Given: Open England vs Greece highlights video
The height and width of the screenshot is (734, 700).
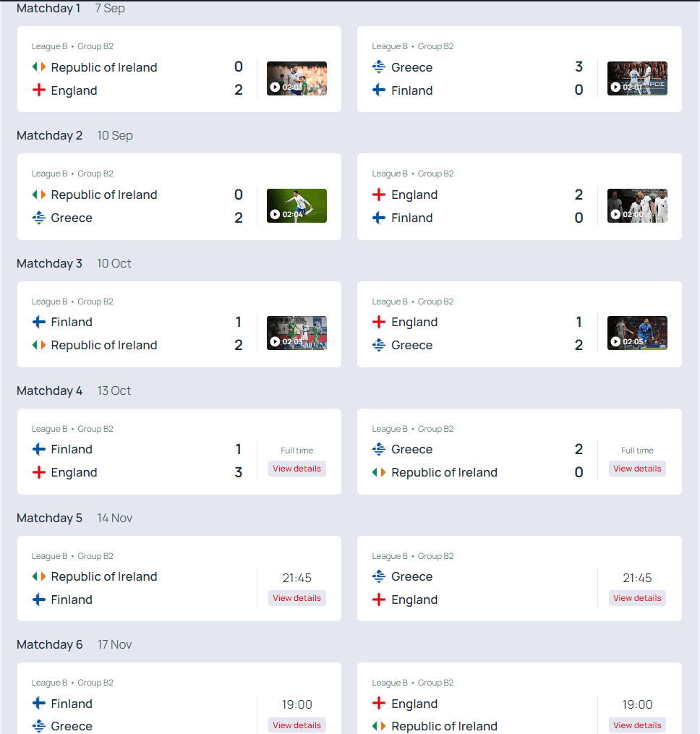Looking at the screenshot, I should click(x=637, y=333).
